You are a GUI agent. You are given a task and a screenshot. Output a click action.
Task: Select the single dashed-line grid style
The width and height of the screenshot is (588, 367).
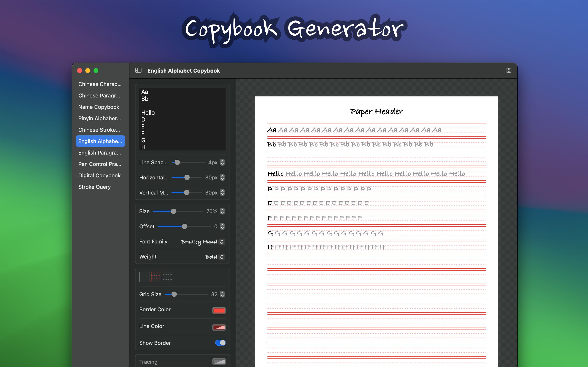[x=144, y=277]
